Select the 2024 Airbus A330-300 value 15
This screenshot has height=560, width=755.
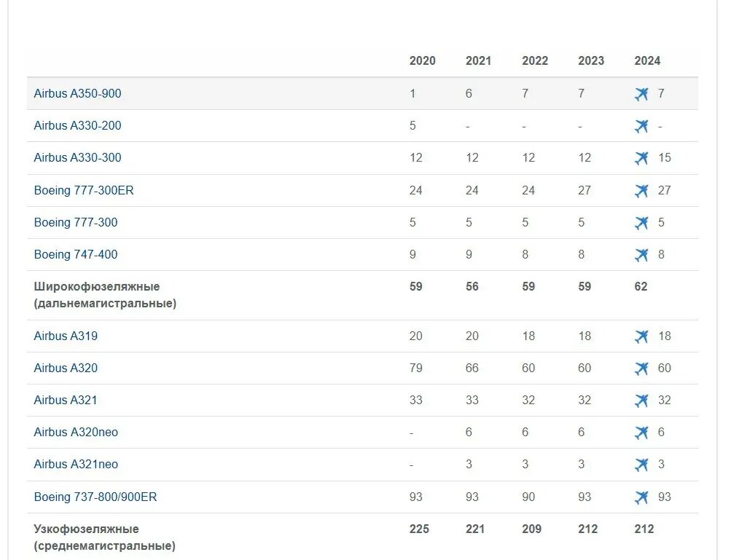click(665, 158)
